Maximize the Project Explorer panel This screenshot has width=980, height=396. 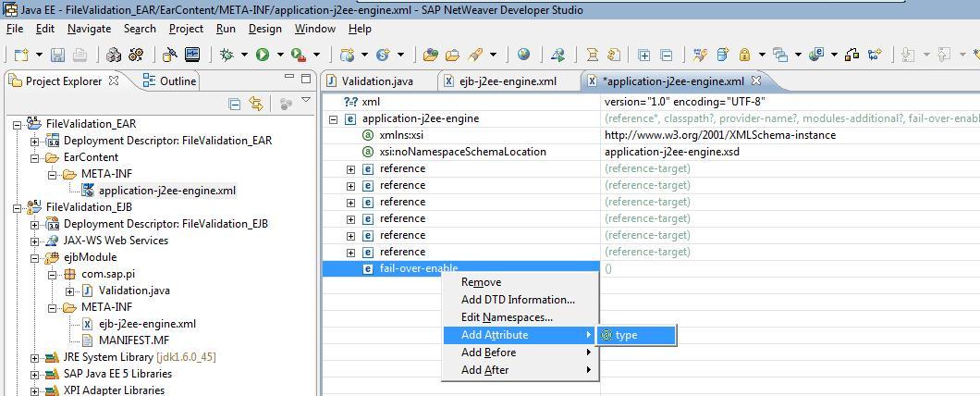click(x=306, y=79)
